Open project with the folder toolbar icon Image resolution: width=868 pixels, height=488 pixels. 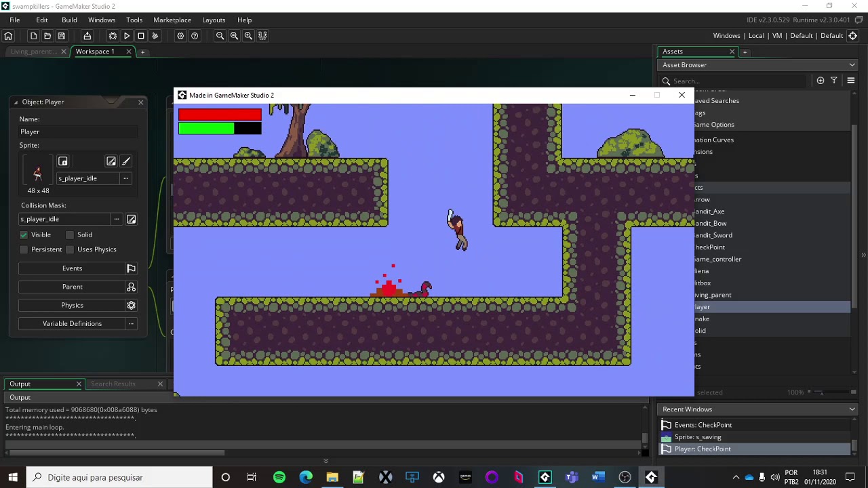click(47, 35)
